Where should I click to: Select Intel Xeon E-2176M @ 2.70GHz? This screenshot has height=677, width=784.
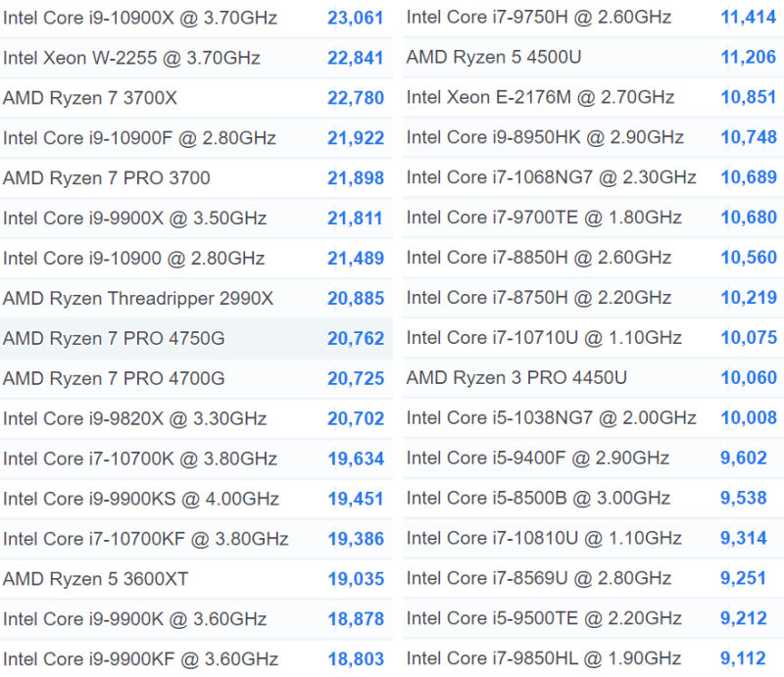541,97
